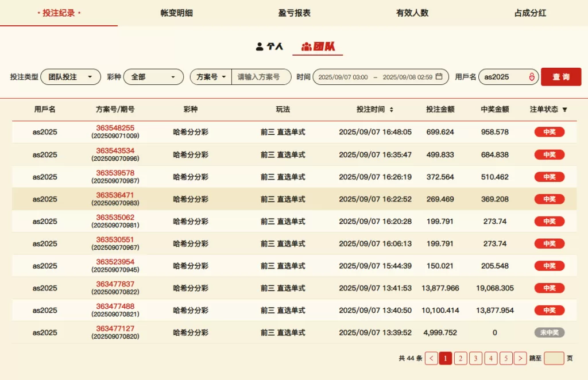Go to page 4

[490, 358]
